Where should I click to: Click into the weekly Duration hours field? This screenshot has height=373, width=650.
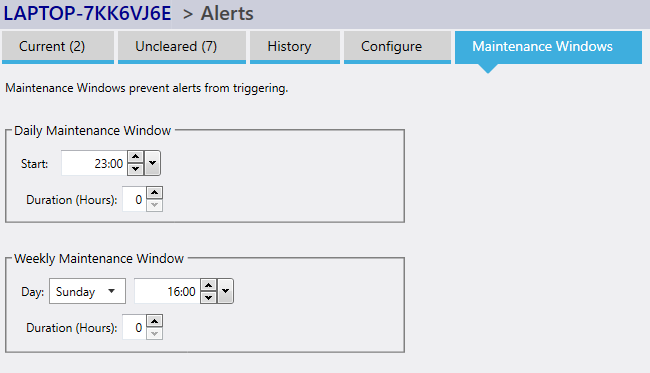(x=134, y=327)
